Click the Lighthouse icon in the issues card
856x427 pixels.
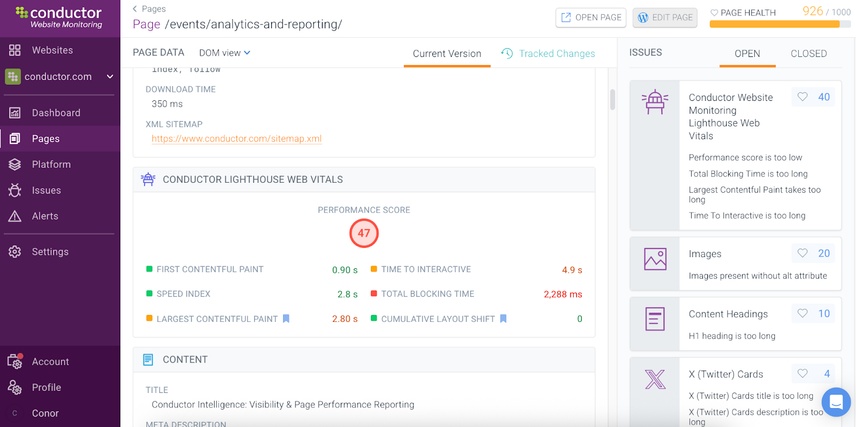click(x=655, y=102)
